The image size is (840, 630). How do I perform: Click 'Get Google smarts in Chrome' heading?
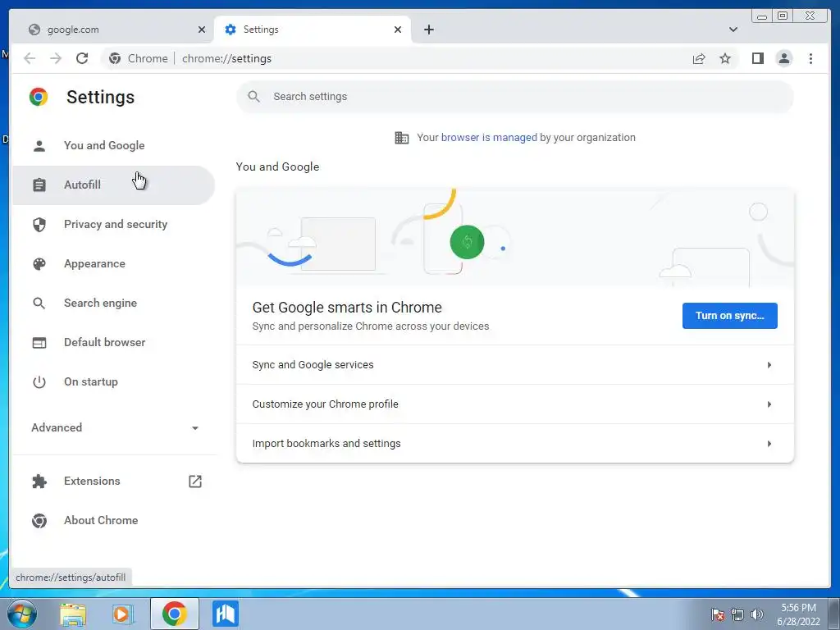(x=347, y=308)
